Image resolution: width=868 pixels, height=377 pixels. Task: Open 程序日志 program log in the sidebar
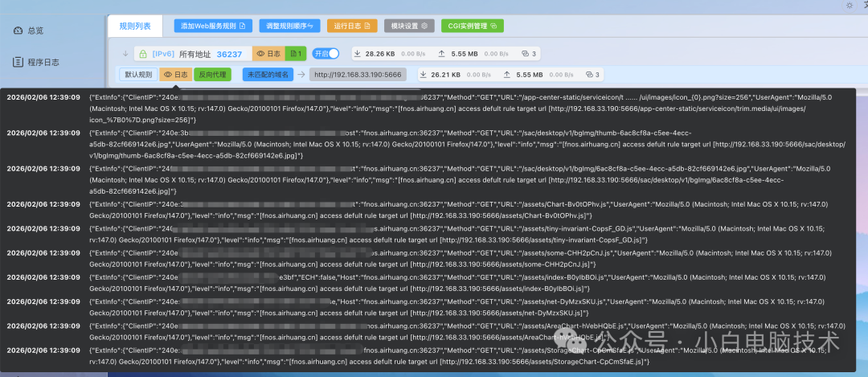coord(36,61)
